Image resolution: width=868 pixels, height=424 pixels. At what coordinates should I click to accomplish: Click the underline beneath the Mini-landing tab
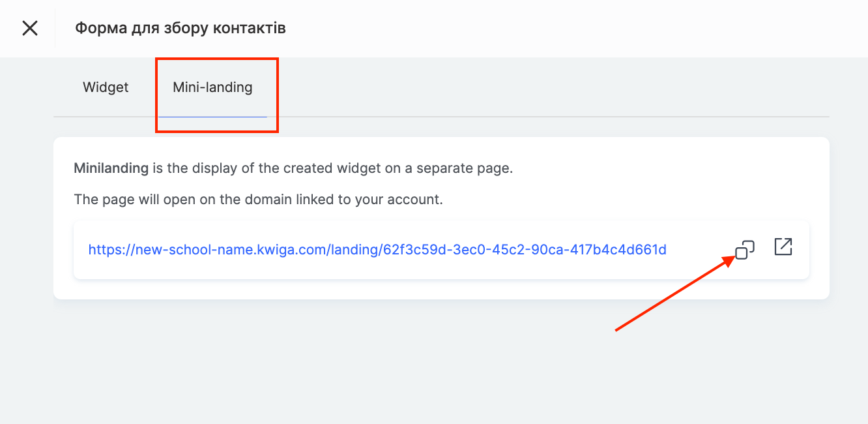[212, 116]
